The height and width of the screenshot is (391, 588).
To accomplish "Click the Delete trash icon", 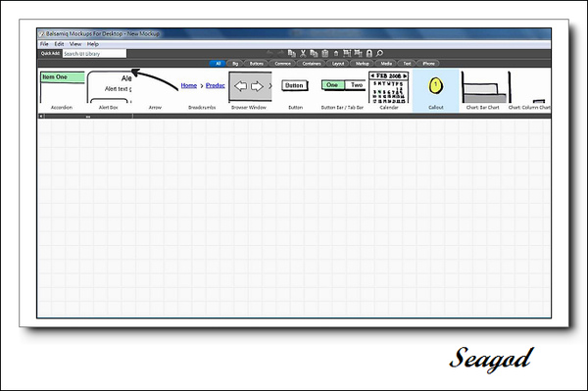I will (336, 54).
